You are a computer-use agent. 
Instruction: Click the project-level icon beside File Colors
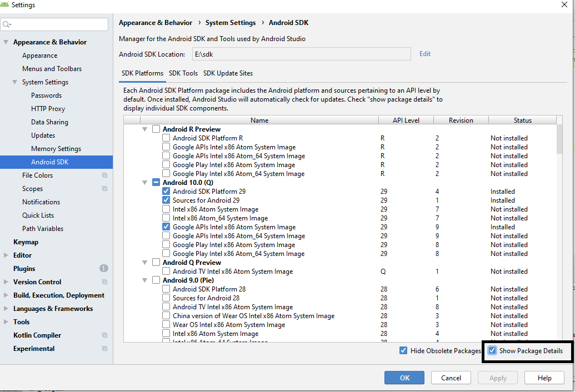coord(104,175)
